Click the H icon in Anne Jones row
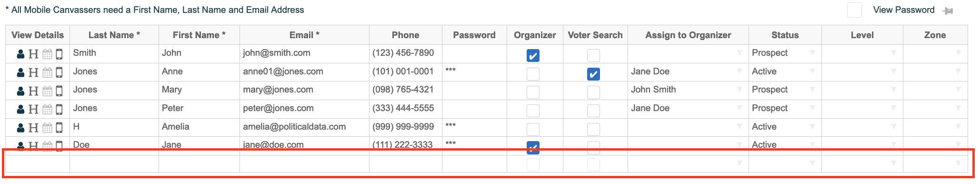Viewport: 980px width, 184px height. (x=33, y=72)
